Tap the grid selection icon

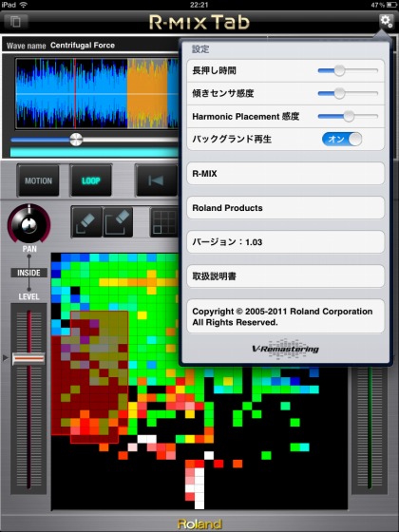tap(164, 222)
